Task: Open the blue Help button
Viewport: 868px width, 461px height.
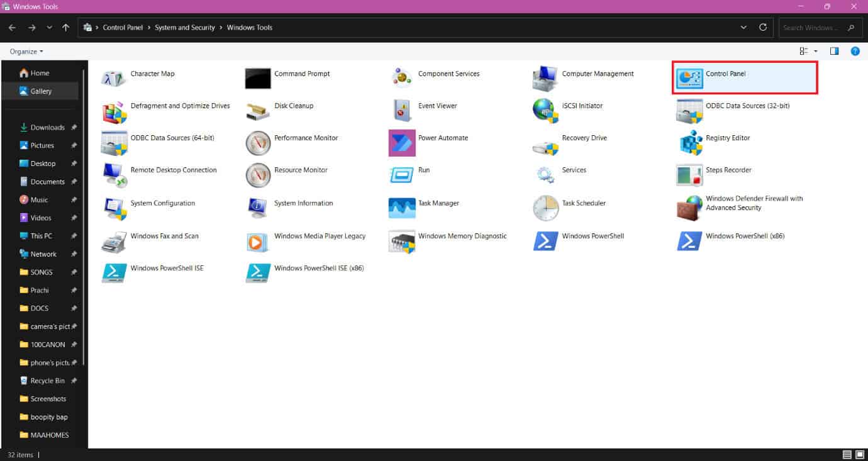Action: [855, 52]
